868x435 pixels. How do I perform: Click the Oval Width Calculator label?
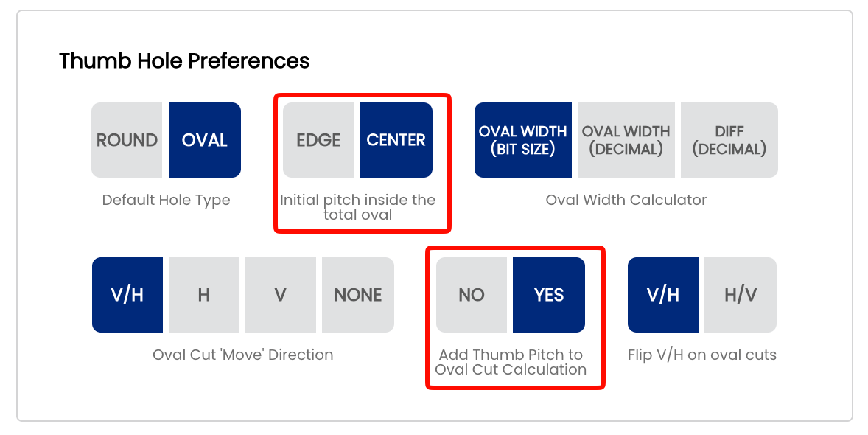626,200
